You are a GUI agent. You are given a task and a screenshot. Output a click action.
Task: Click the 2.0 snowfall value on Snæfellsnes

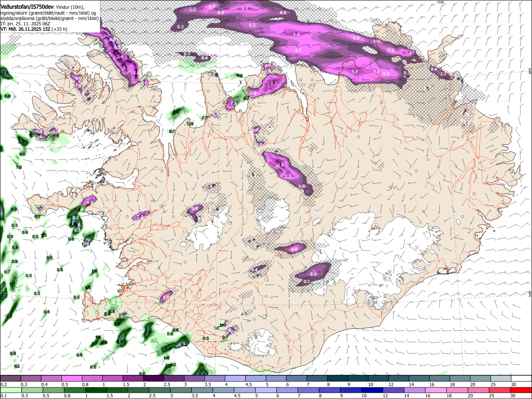coord(140,217)
